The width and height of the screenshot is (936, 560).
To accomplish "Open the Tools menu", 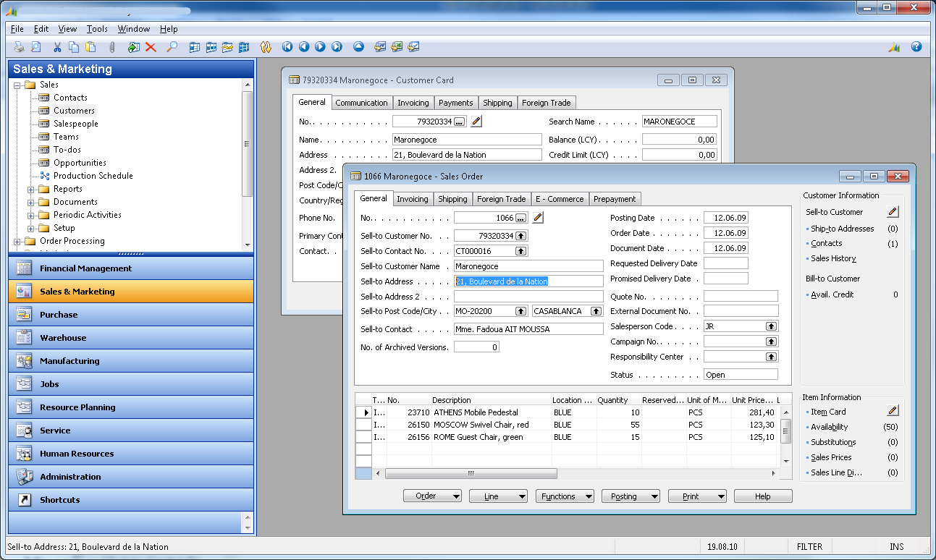I will click(97, 29).
